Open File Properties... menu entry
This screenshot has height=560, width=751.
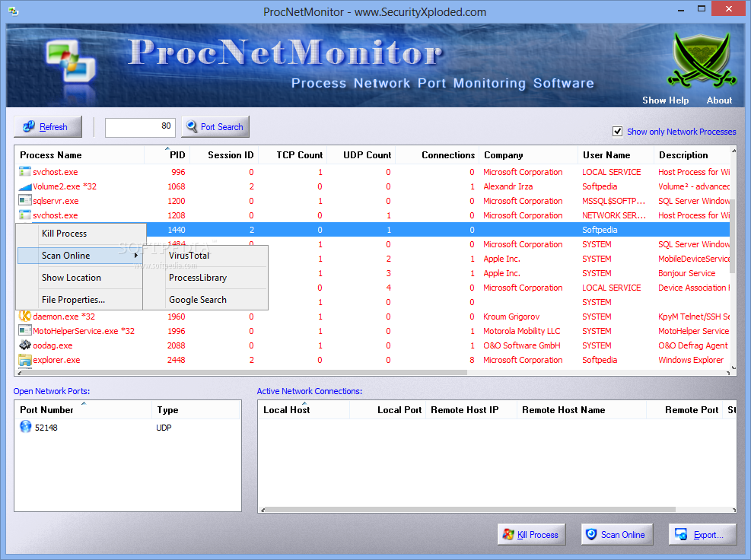click(x=81, y=299)
